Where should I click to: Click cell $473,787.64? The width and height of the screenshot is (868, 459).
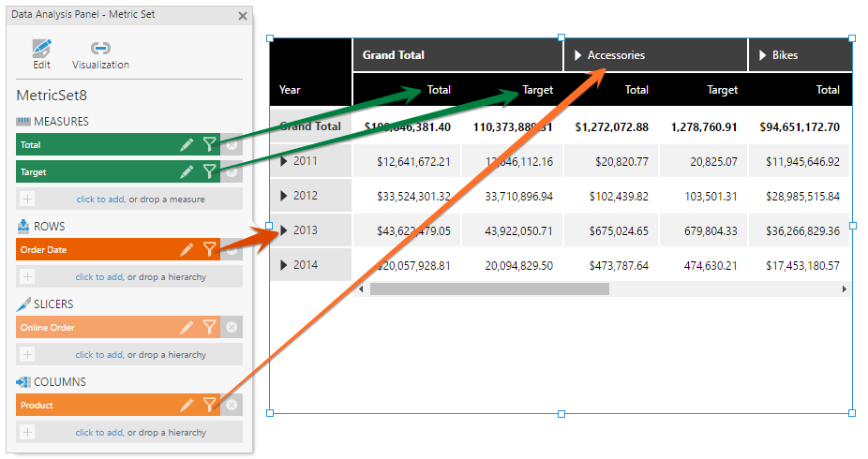pos(619,265)
